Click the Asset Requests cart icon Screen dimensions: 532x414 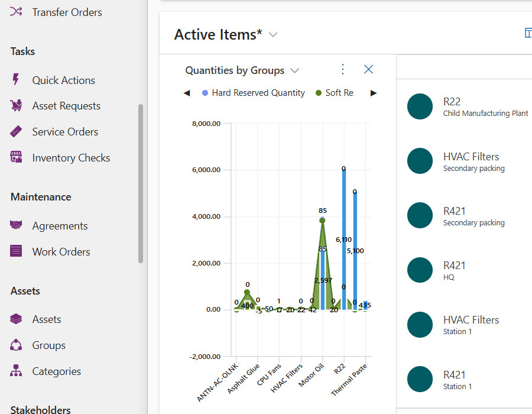click(16, 105)
